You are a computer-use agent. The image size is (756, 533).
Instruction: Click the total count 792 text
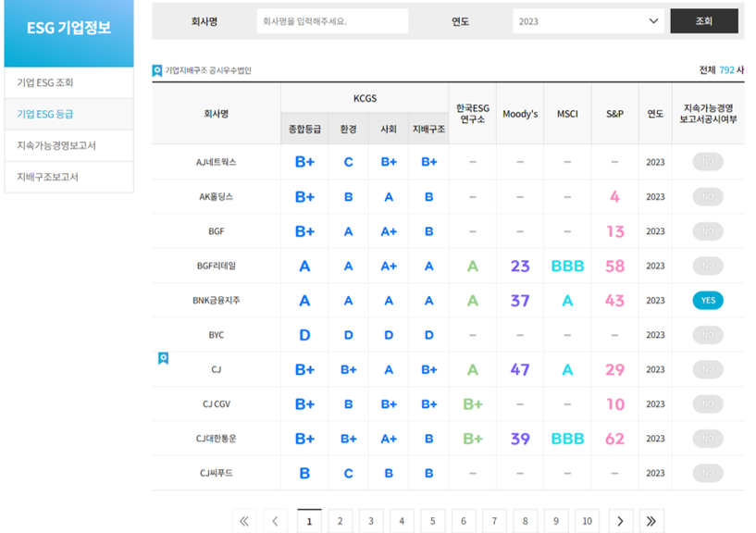pos(726,70)
